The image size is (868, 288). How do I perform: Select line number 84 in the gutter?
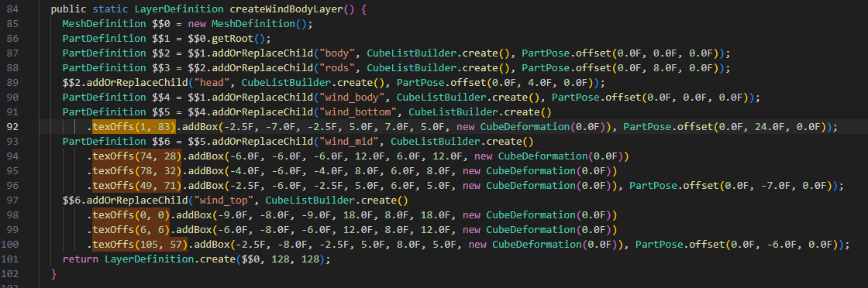point(12,9)
